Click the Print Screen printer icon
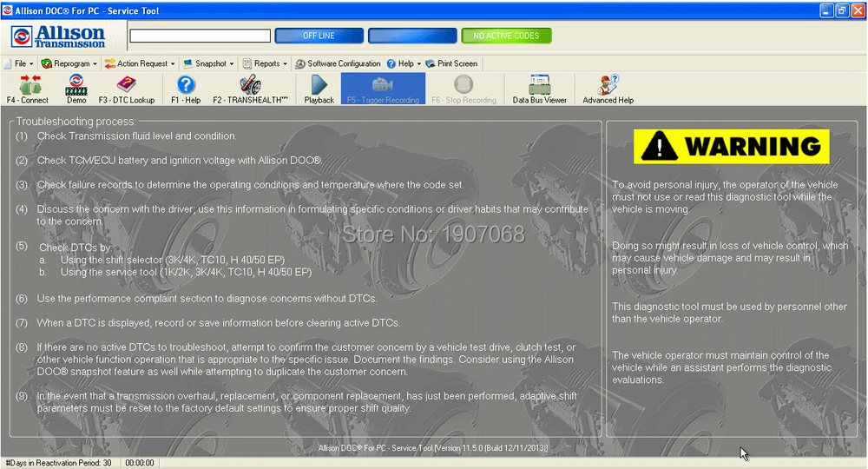This screenshot has height=469, width=868. coord(431,63)
